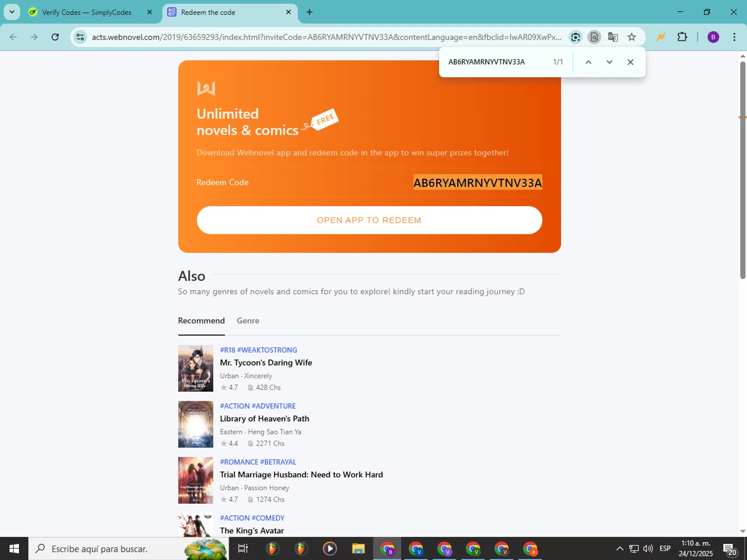Close the Verify Codes — SimplyCodes tab
The image size is (747, 560).
click(x=149, y=12)
